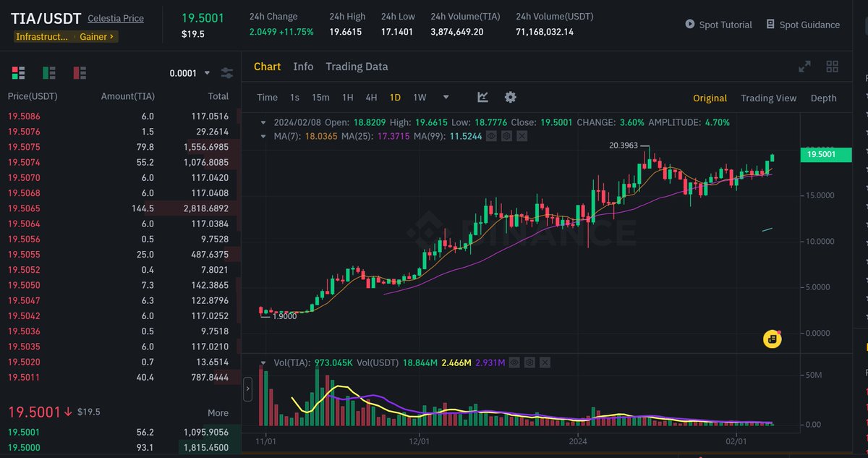The width and height of the screenshot is (868, 458).
Task: Select the 1D interval
Action: 395,97
